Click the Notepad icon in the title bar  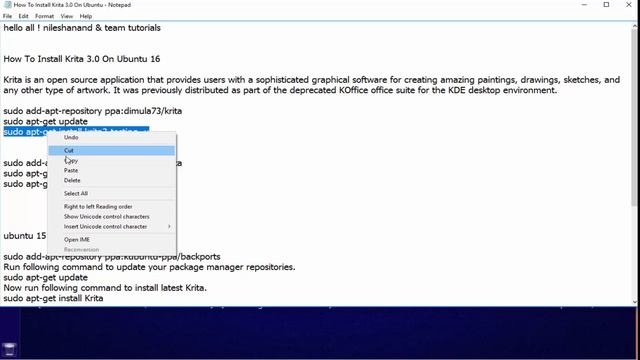[x=7, y=5]
